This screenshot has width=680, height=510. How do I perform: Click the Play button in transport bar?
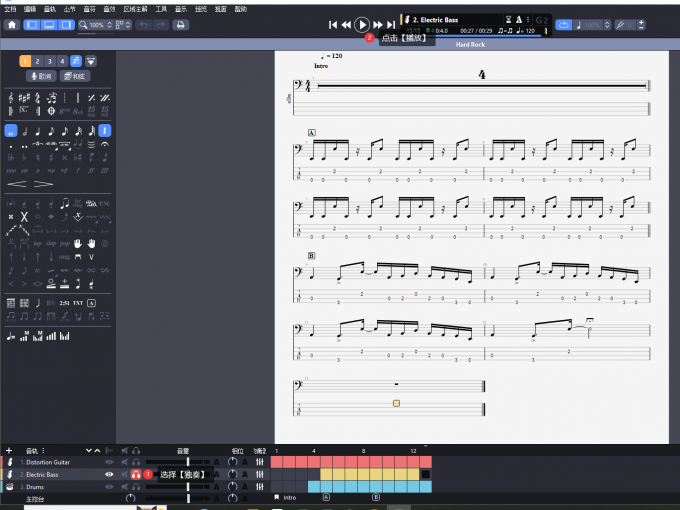(x=362, y=24)
